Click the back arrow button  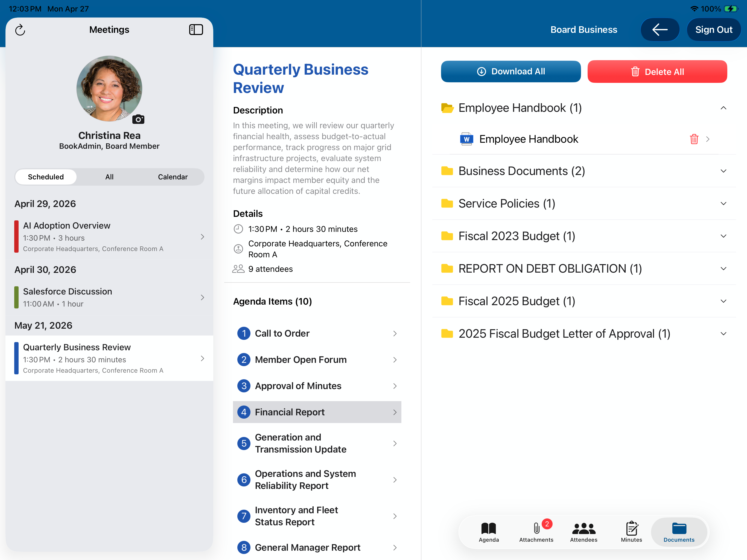tap(660, 30)
